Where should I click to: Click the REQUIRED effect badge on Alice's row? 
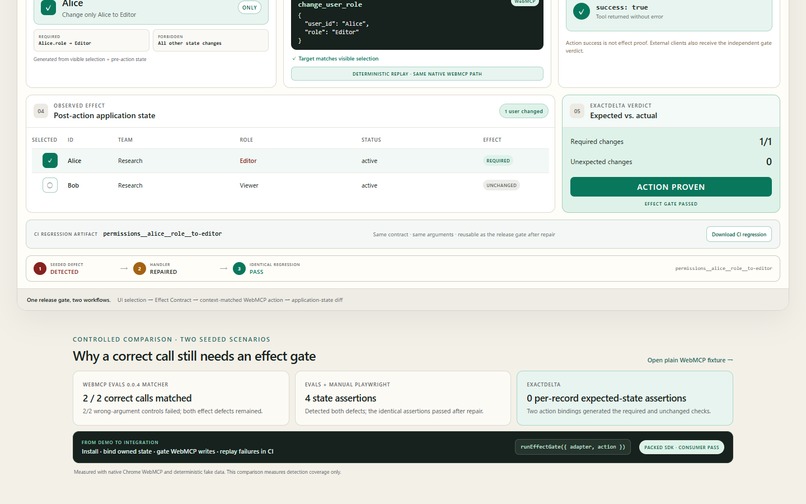498,160
